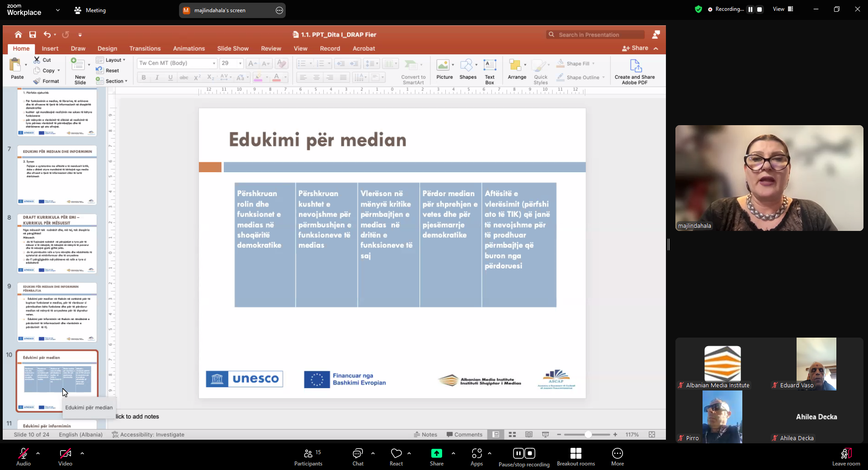This screenshot has height=470, width=868.
Task: Open the More options in Zoom
Action: 618,457
